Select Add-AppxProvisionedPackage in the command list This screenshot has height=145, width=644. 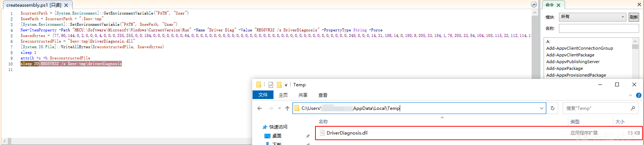click(x=576, y=75)
